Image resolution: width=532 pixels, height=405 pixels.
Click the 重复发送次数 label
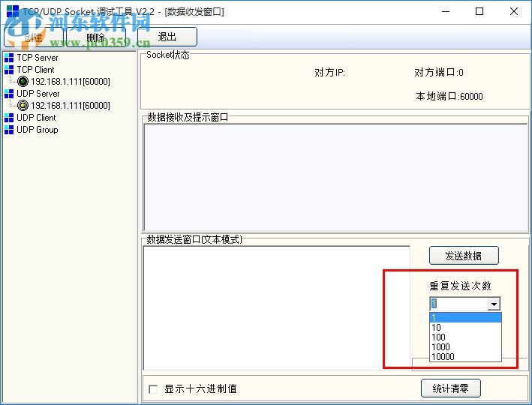point(460,286)
